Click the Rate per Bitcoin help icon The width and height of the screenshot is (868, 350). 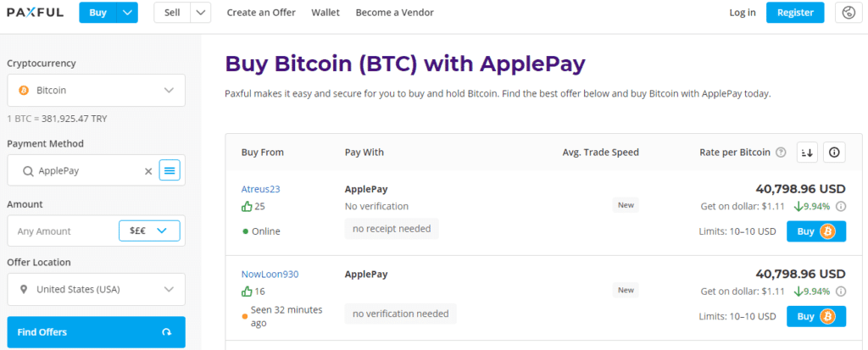coord(781,153)
